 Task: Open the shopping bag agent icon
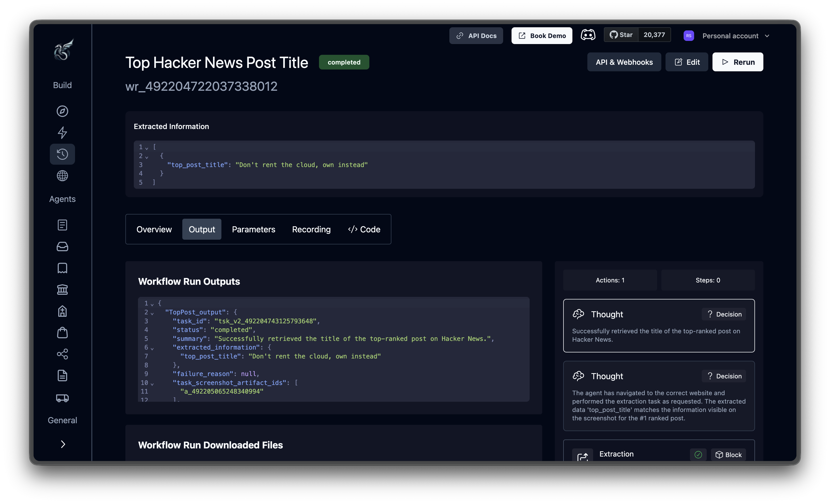[62, 333]
